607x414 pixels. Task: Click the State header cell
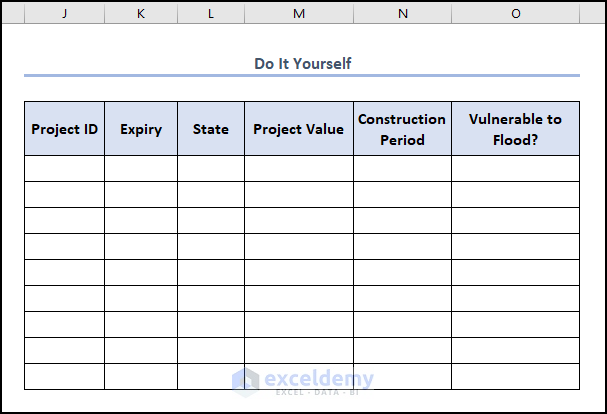211,129
